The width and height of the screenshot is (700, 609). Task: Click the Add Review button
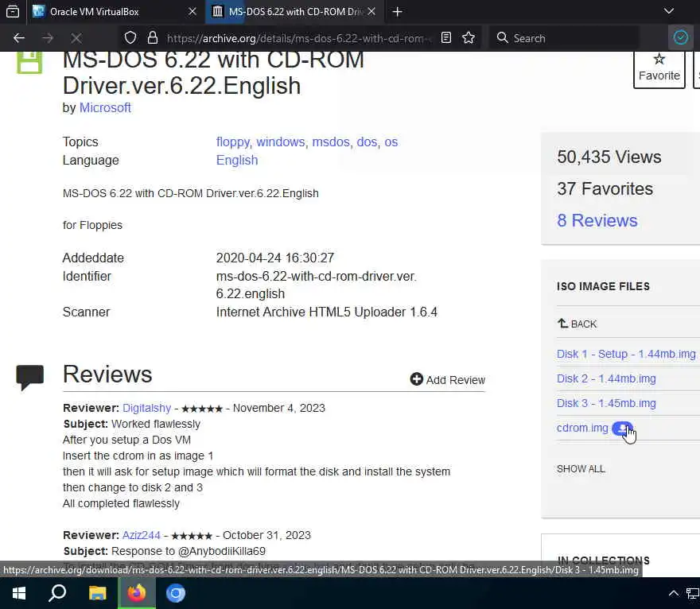point(447,380)
